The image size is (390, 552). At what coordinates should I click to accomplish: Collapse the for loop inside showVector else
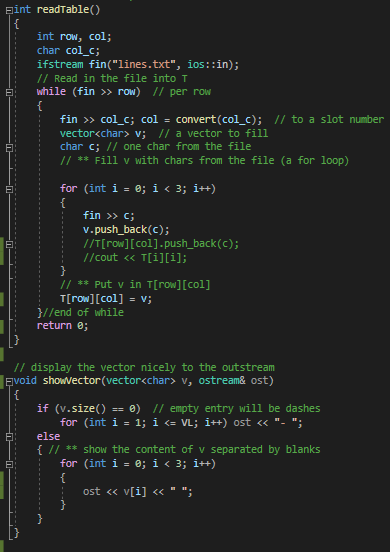(x=10, y=464)
